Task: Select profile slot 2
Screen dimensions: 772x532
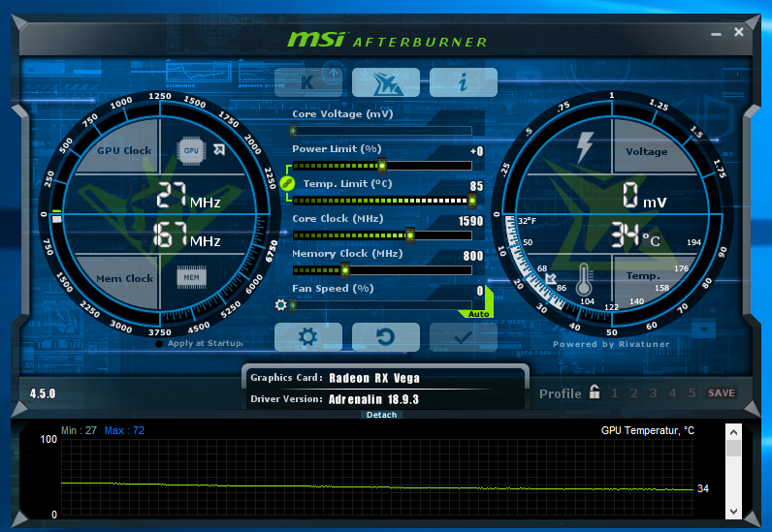Action: [633, 393]
